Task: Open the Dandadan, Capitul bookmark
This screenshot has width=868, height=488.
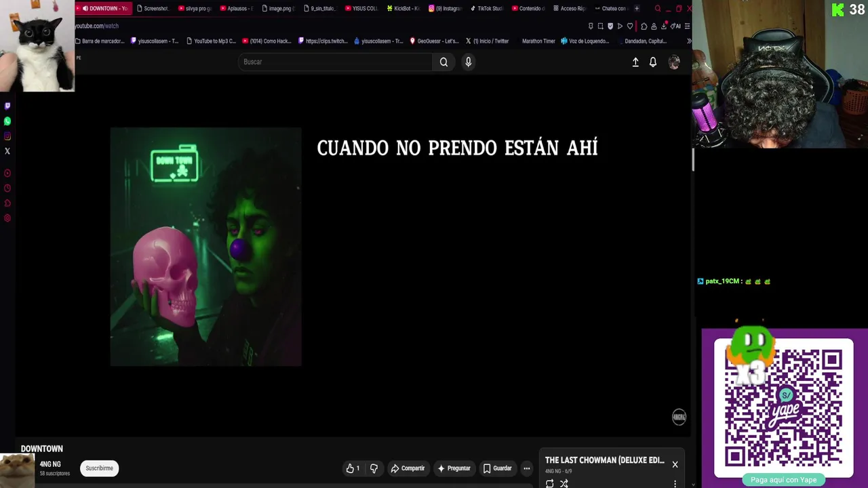Action: [x=645, y=41]
